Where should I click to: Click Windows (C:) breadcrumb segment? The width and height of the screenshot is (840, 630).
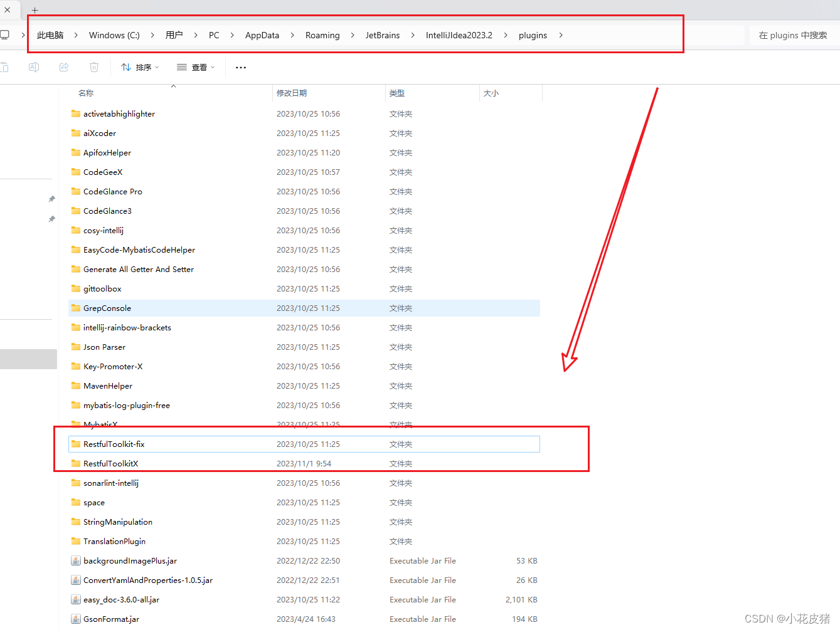(114, 35)
